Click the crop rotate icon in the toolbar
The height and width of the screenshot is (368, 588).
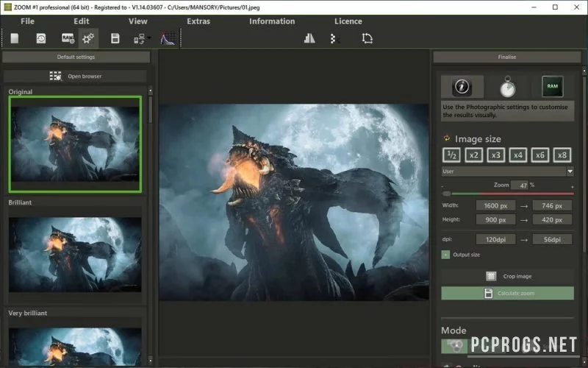pos(367,38)
